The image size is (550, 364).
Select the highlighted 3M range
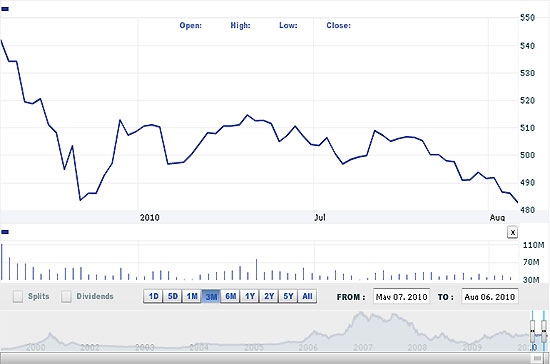pos(211,296)
